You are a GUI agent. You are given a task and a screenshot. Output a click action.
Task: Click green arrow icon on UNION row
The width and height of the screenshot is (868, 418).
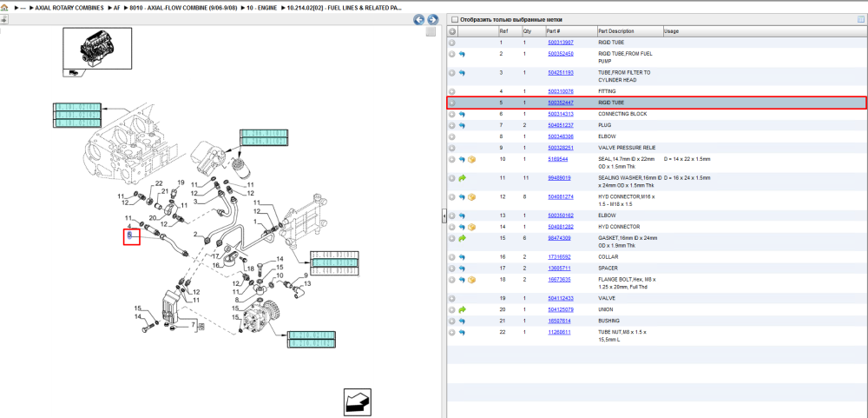coord(462,309)
